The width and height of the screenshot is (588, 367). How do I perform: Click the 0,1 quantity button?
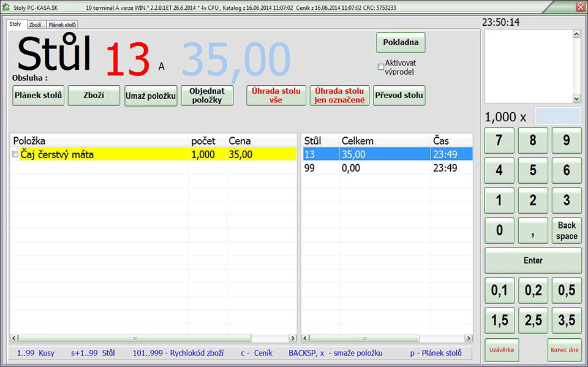click(x=499, y=290)
